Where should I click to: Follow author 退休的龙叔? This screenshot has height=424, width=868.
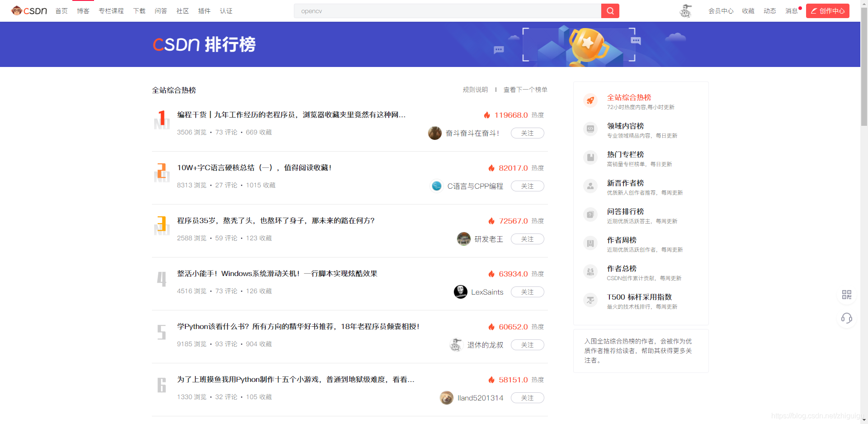[x=528, y=345]
